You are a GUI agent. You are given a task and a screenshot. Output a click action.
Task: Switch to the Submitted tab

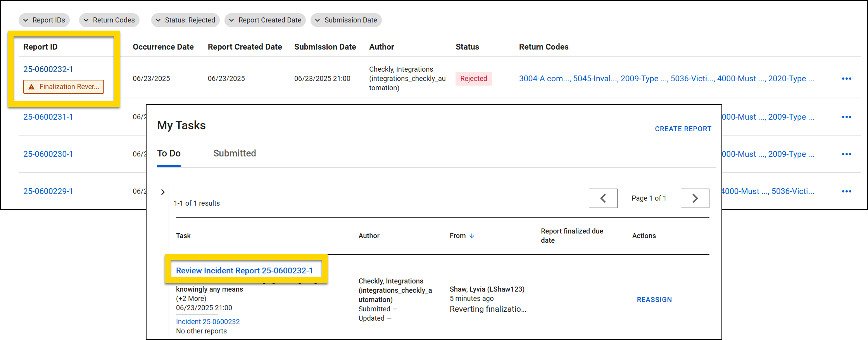(235, 153)
